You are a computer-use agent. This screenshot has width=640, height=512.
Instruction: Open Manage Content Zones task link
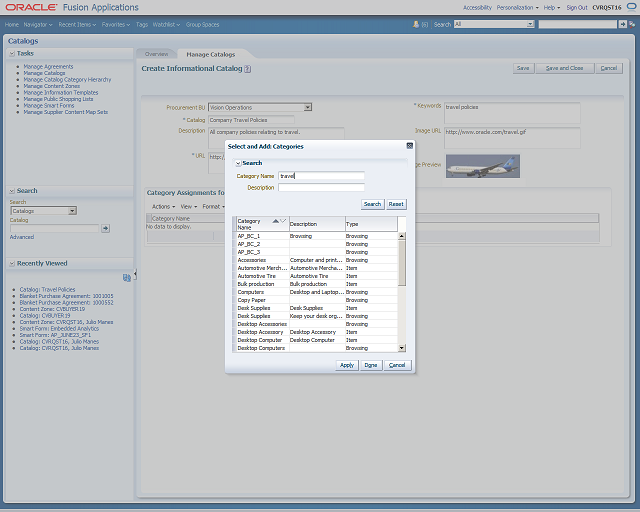pos(51,86)
